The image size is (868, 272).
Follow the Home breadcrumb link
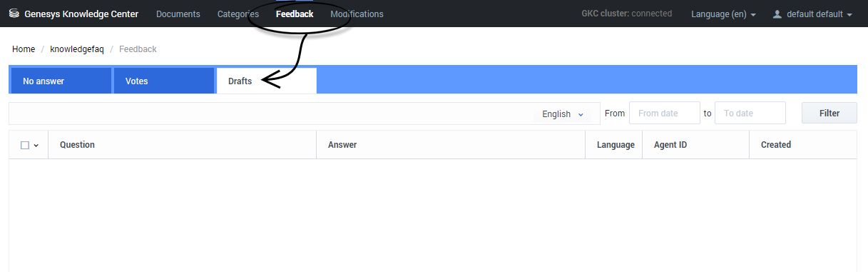pos(24,49)
